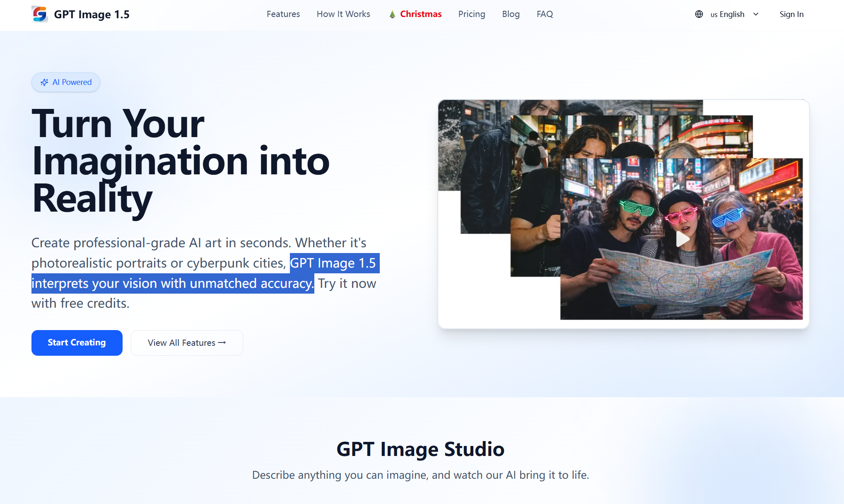This screenshot has height=504, width=844.
Task: Click the View All Features button
Action: click(187, 342)
